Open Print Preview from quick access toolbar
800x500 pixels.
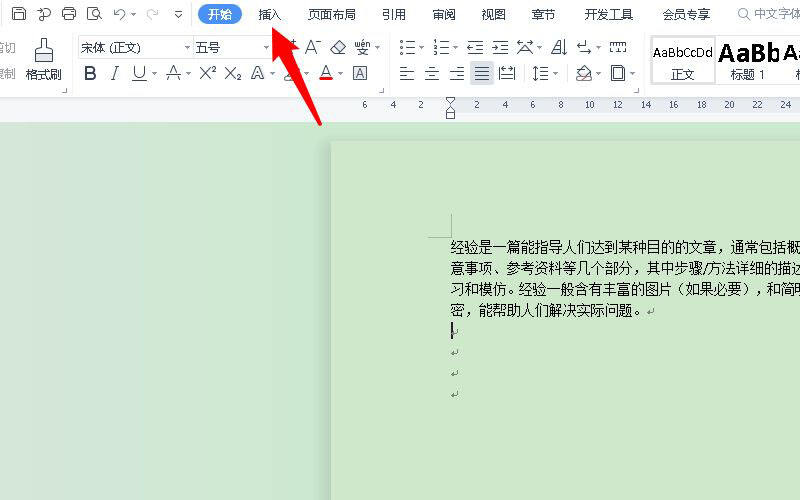(x=94, y=14)
